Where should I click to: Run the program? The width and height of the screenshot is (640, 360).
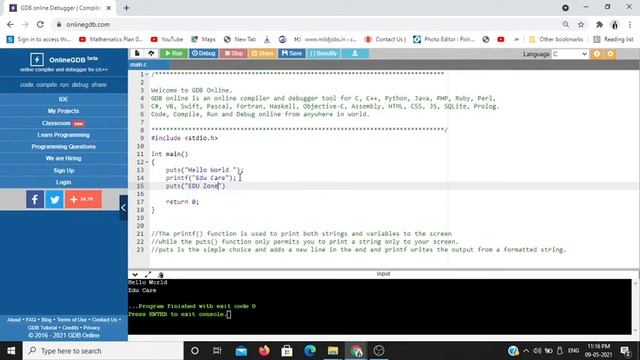click(174, 53)
